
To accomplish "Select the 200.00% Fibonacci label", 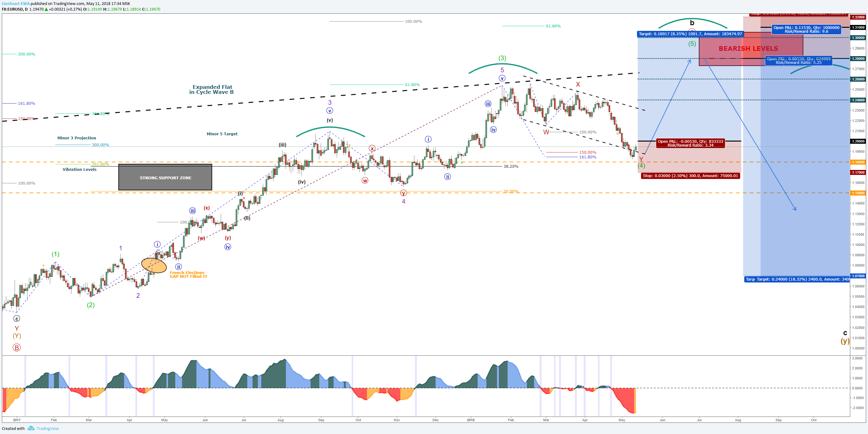I will [x=26, y=54].
